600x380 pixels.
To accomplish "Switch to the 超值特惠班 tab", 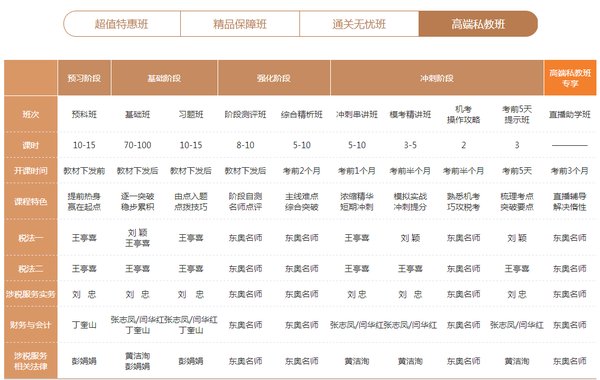I will pos(122,24).
